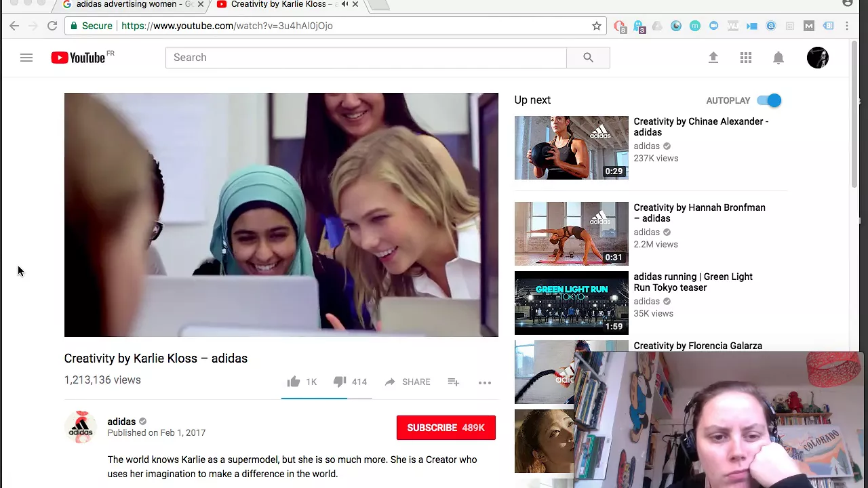Reload the page with the refresh icon
868x488 pixels.
tap(52, 26)
